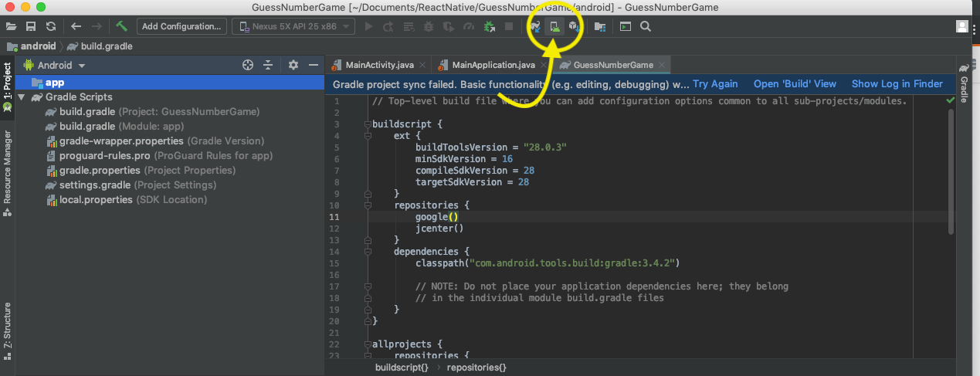980x376 pixels.
Task: Open SDK Manager cube icon
Action: click(x=573, y=26)
